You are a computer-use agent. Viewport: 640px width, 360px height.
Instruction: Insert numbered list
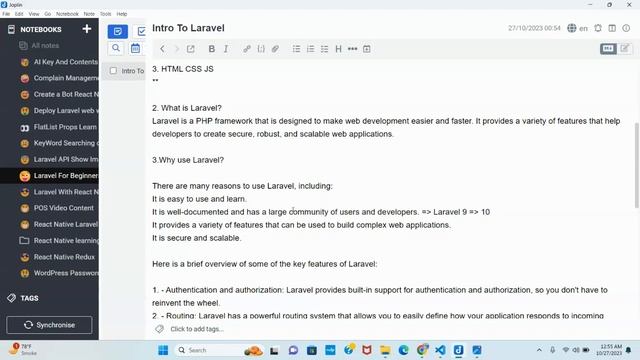(310, 49)
